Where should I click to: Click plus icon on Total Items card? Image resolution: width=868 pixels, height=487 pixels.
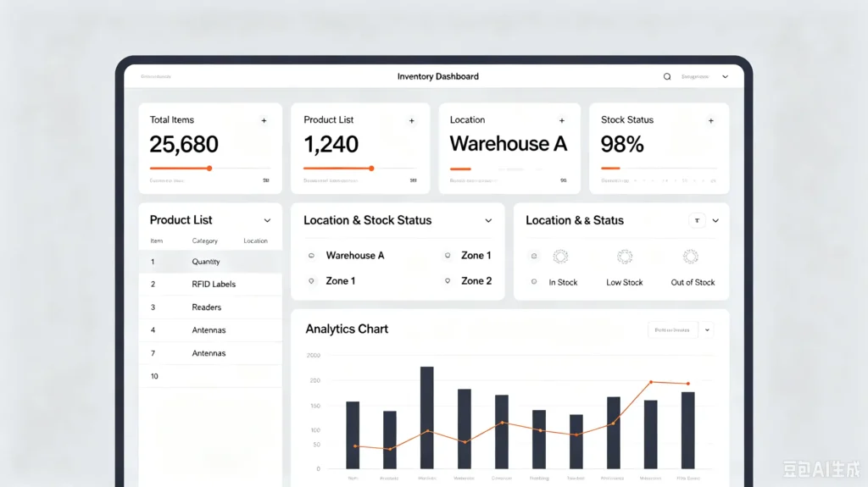(x=264, y=120)
